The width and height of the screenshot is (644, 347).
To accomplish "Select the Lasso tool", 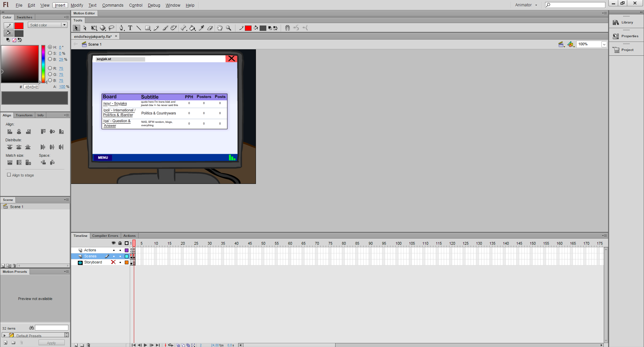I will 112,28.
